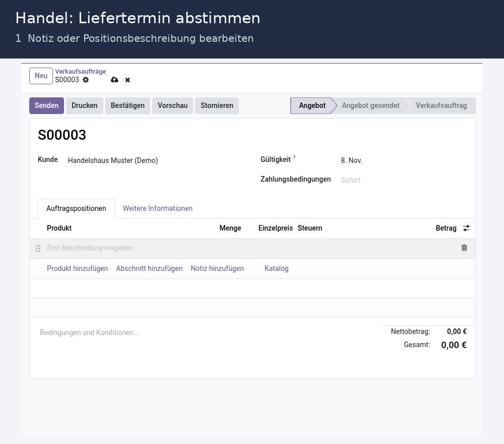Open the product Katalog link
The image size is (504, 444).
point(276,268)
